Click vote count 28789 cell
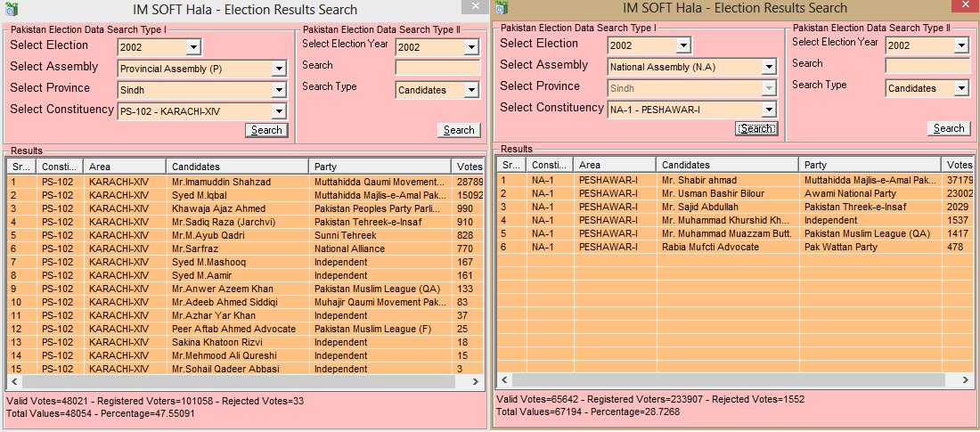Viewport: 980px width, 432px height. [x=468, y=182]
